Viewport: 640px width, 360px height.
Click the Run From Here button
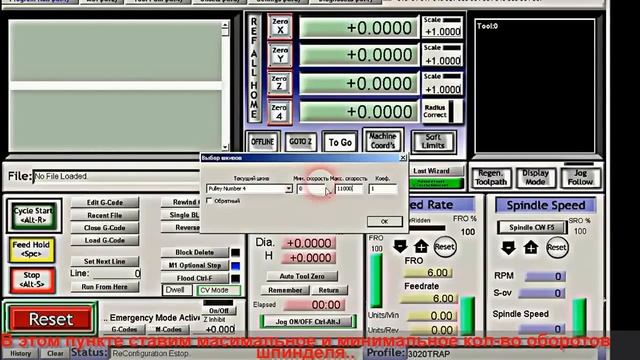click(x=104, y=287)
